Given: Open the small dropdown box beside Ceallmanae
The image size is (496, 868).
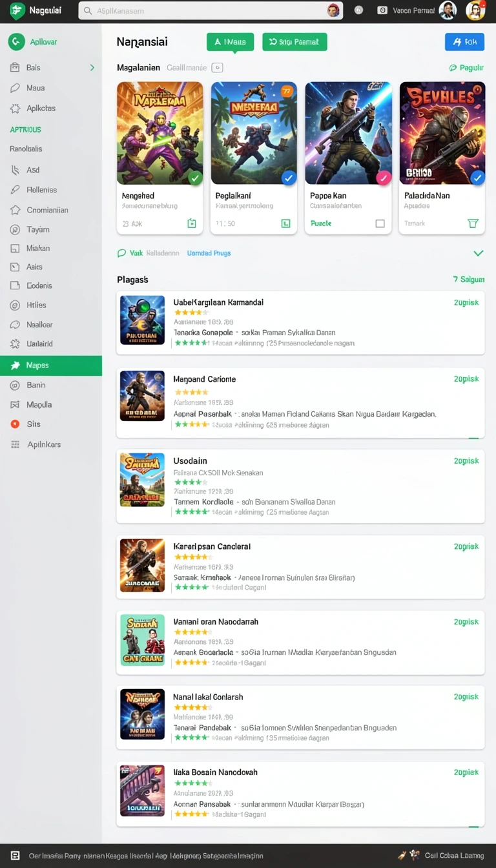Looking at the screenshot, I should tap(217, 67).
